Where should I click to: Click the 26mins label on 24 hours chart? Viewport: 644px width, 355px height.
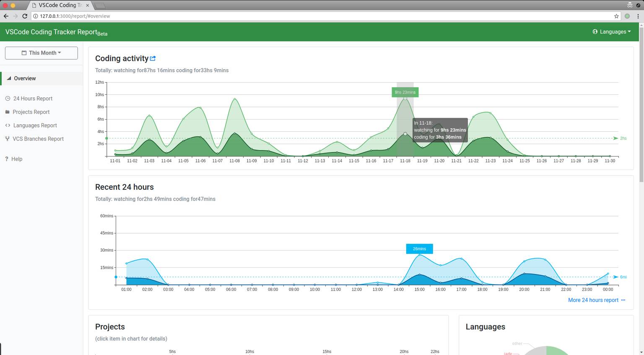tap(419, 249)
